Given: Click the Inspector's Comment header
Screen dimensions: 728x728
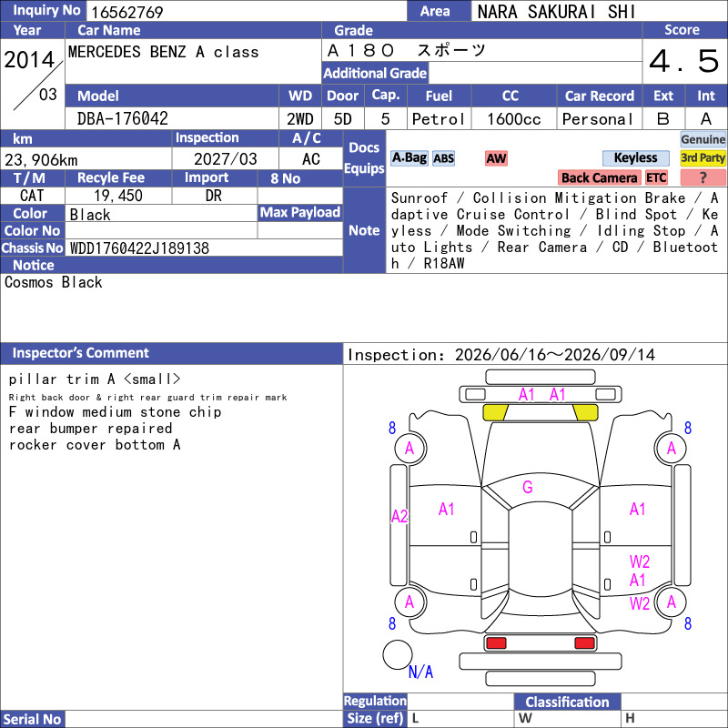Looking at the screenshot, I should (x=171, y=353).
